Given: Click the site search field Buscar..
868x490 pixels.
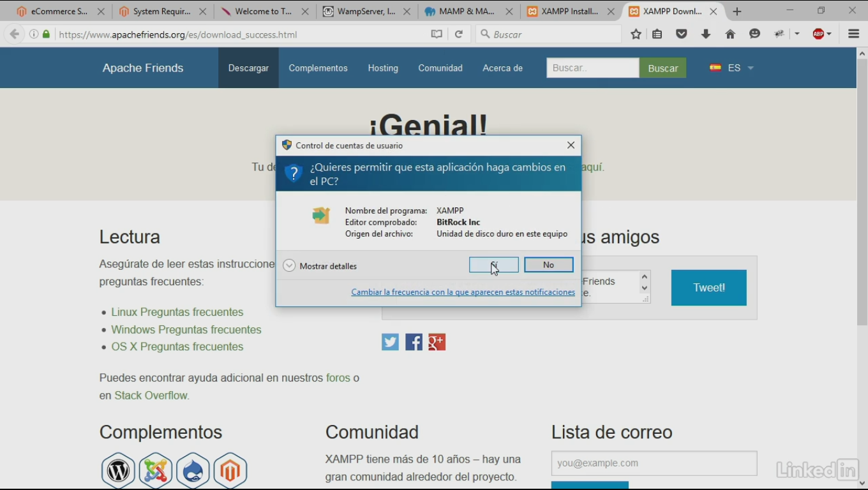Looking at the screenshot, I should pyautogui.click(x=592, y=68).
